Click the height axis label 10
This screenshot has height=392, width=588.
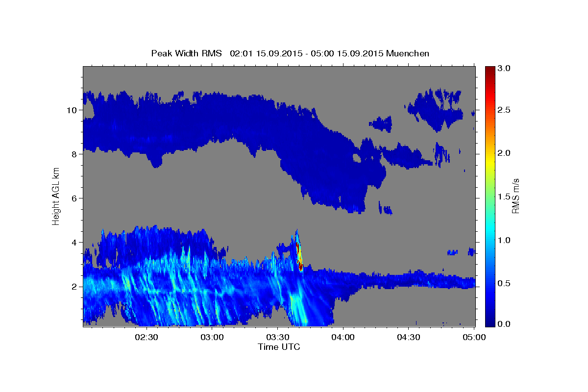pyautogui.click(x=73, y=110)
